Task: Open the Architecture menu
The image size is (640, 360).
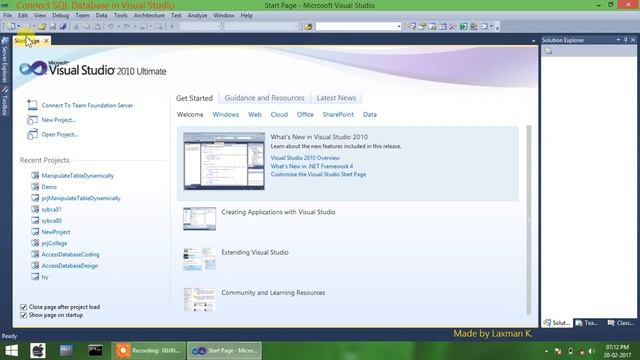Action: pos(149,16)
